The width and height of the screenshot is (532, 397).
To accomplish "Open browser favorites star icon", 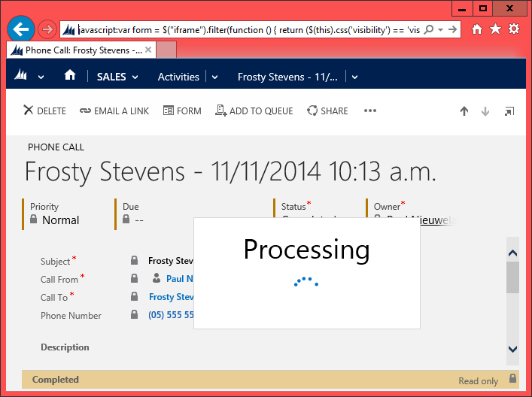I will (495, 29).
